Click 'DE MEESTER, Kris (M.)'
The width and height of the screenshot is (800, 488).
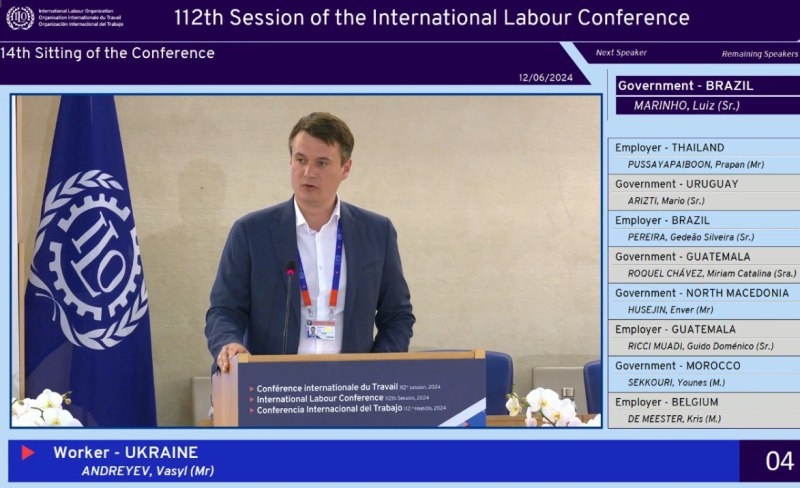click(x=674, y=419)
